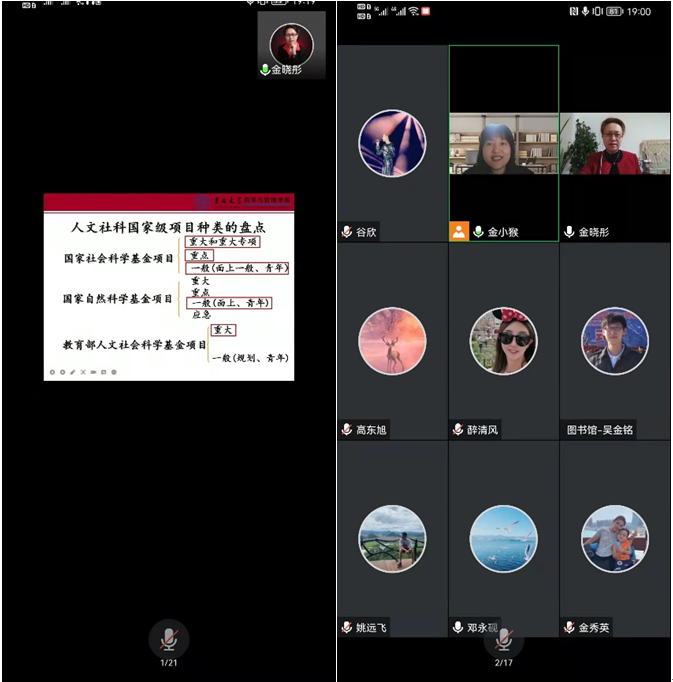Click the muted mic icon beside 姚远飞
673x682 pixels.
click(x=347, y=628)
